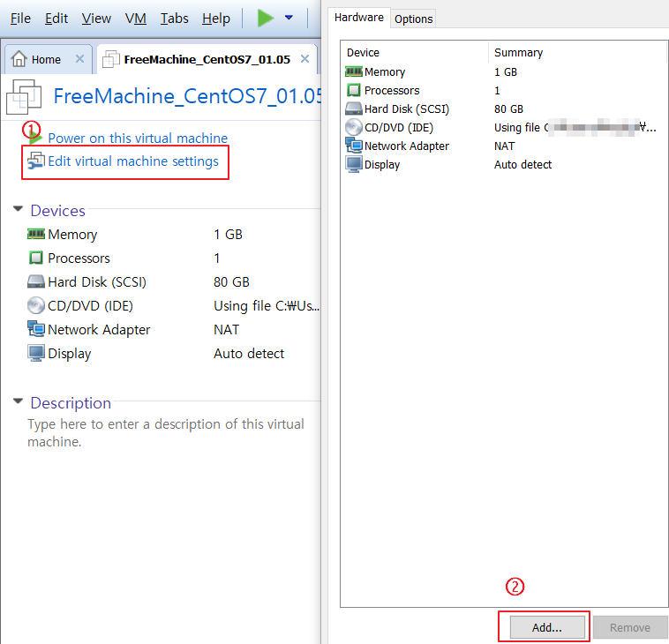Click Power on this virtual machine link
The height and width of the screenshot is (644, 669).
click(x=138, y=138)
